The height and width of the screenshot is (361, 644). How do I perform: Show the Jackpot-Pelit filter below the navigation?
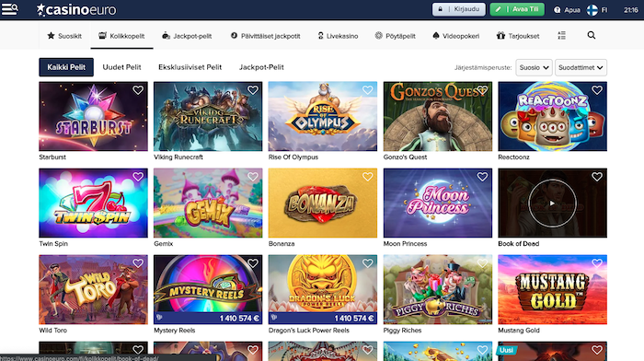coord(261,67)
